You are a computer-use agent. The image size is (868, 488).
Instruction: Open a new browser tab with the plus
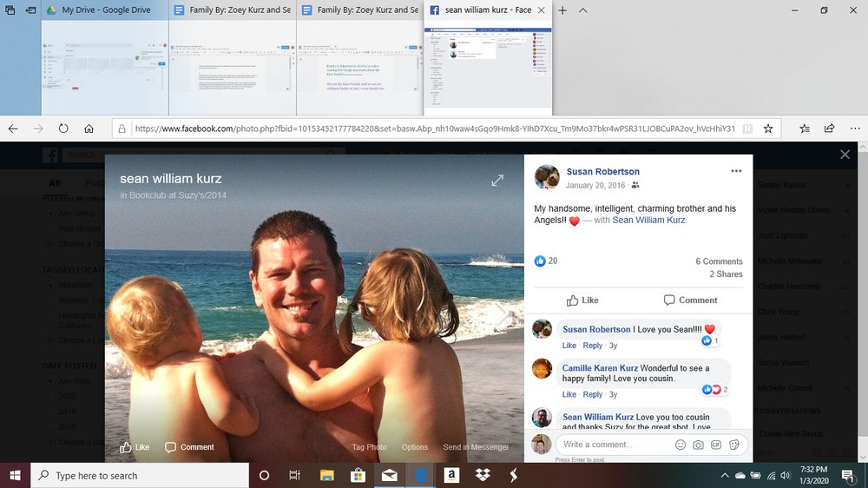(x=562, y=10)
